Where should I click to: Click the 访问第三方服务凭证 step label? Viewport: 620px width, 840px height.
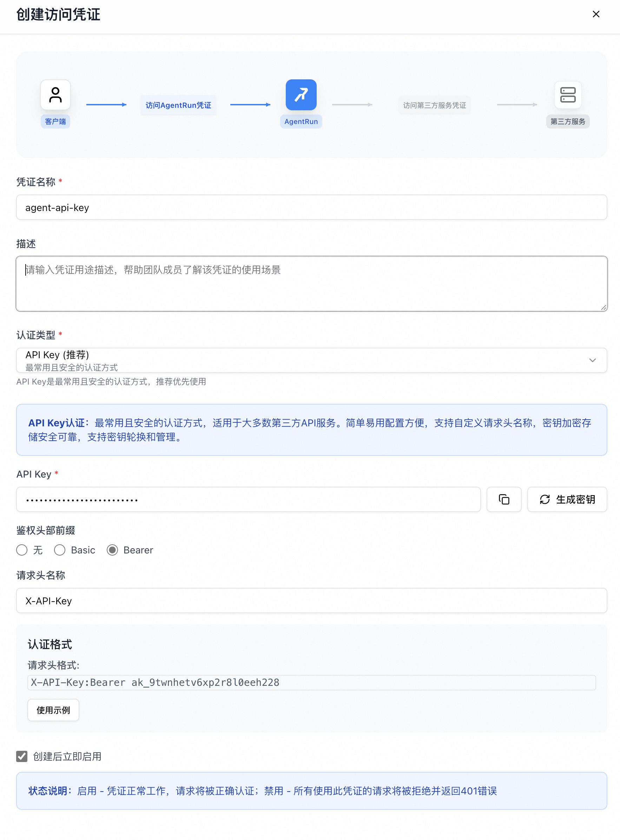coord(434,105)
